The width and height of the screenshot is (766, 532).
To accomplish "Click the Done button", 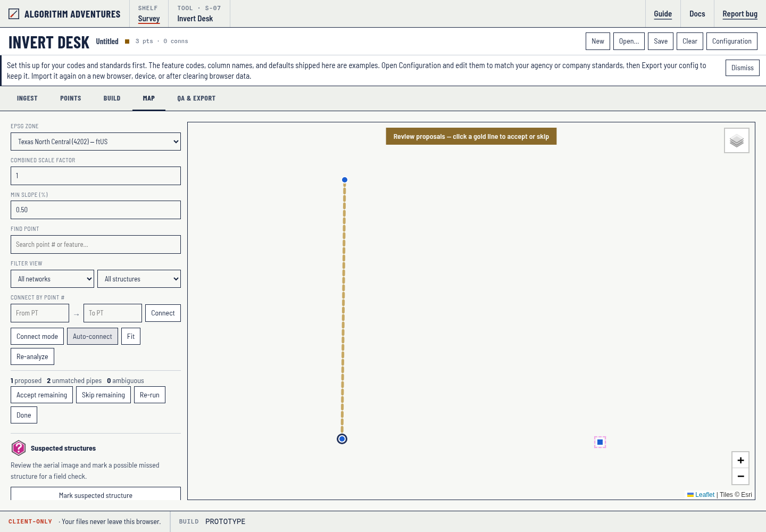I will [24, 415].
